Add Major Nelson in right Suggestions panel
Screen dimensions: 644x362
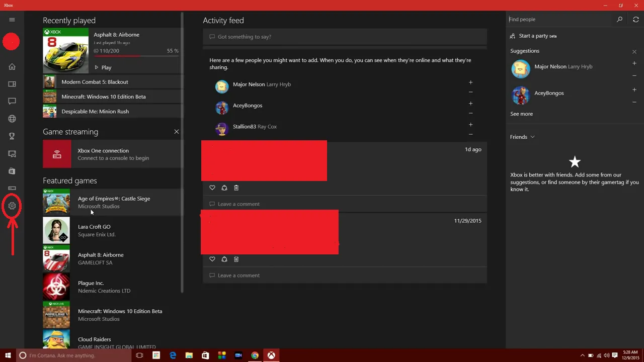[x=634, y=63]
